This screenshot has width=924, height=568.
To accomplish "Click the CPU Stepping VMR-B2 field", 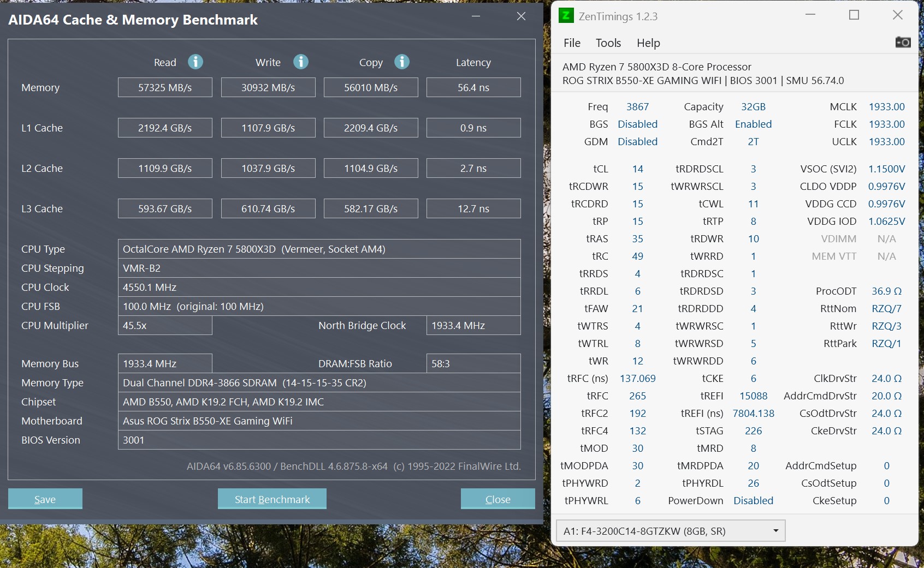I will [319, 268].
